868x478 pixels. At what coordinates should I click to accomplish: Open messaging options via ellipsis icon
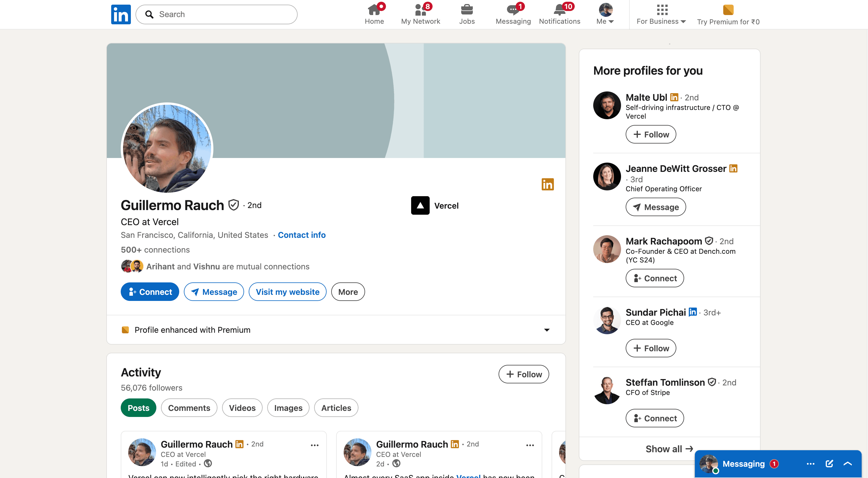click(x=810, y=464)
